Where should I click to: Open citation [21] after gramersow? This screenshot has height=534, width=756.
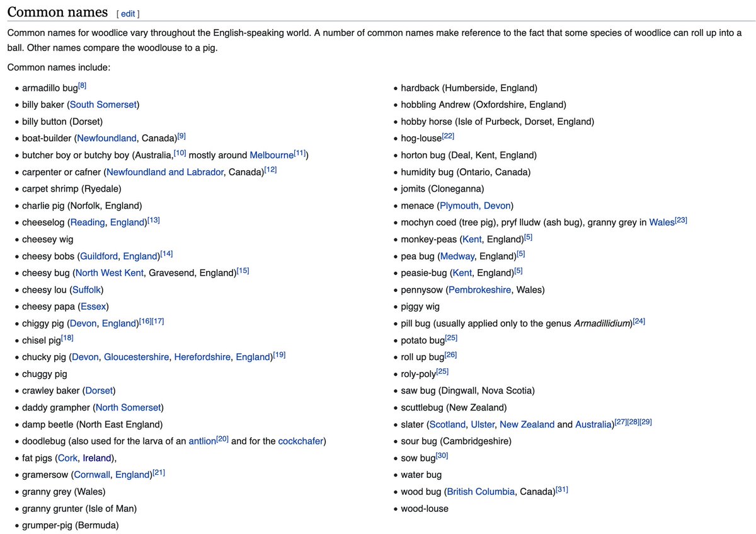tap(158, 472)
